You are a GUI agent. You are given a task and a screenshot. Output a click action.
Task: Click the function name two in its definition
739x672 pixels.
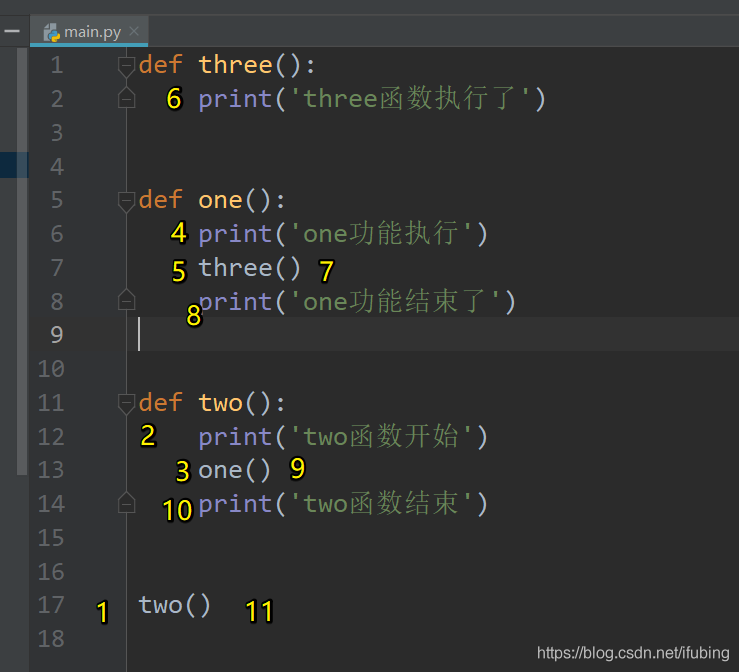221,403
